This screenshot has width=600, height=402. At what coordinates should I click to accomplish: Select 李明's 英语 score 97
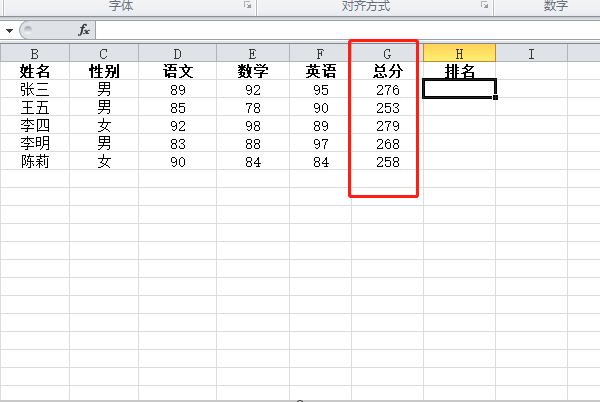[x=320, y=143]
